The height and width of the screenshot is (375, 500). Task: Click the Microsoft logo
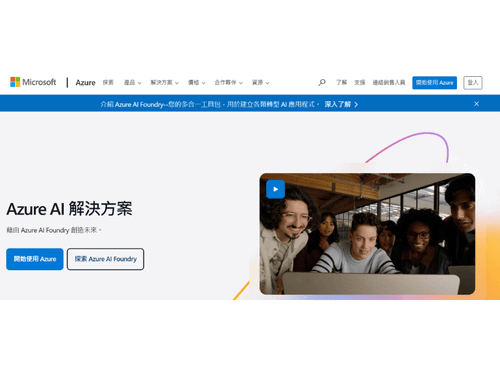[x=33, y=82]
